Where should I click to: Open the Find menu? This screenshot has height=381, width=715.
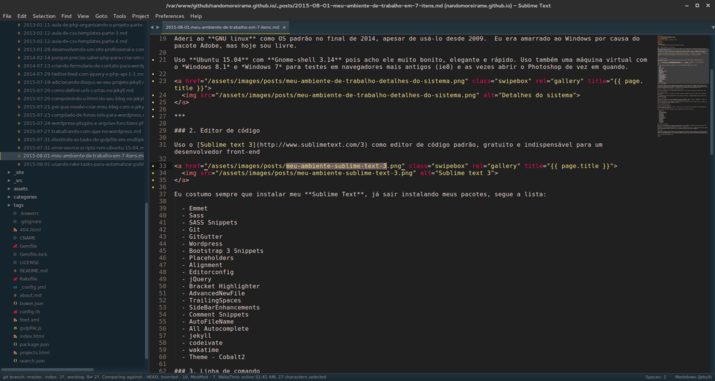pyautogui.click(x=66, y=16)
